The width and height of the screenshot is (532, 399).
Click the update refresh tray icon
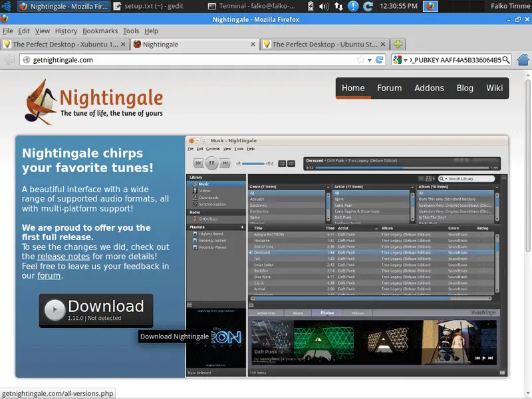click(368, 6)
